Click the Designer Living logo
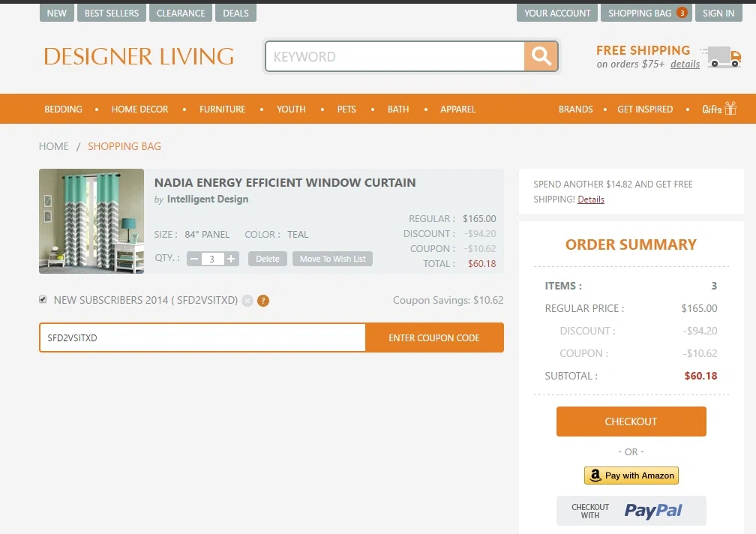The width and height of the screenshot is (756, 534). tap(139, 56)
